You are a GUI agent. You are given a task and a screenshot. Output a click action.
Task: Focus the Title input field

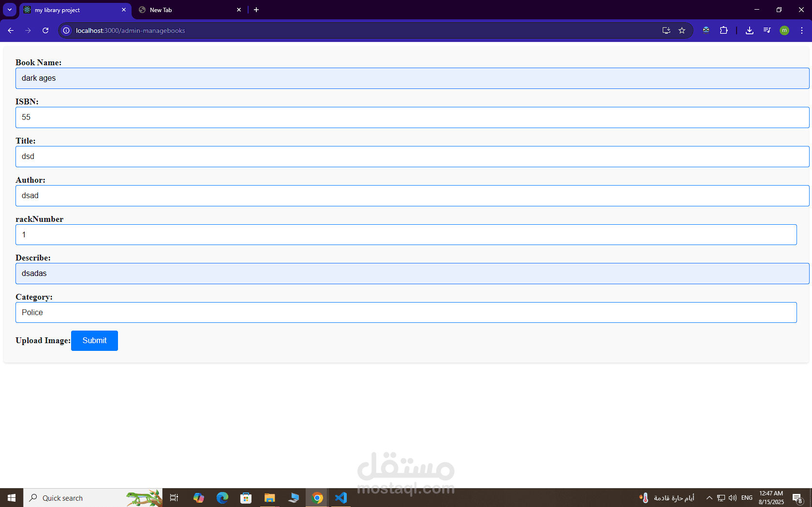tap(412, 157)
